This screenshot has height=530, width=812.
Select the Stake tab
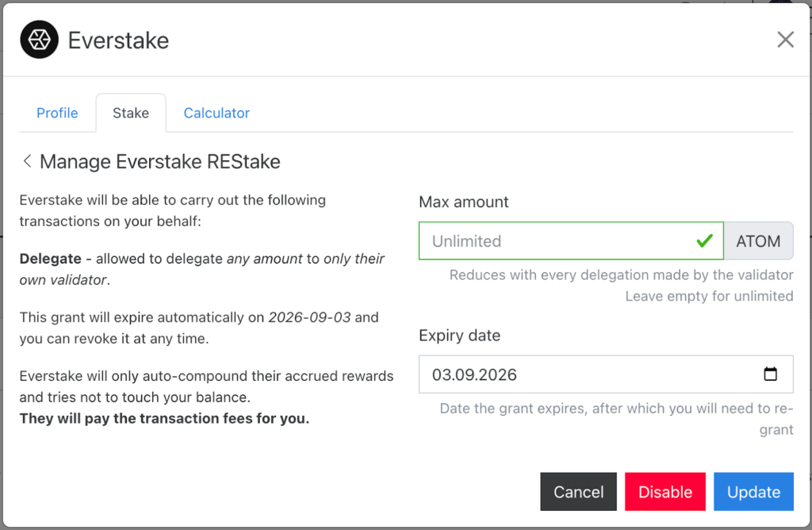131,113
